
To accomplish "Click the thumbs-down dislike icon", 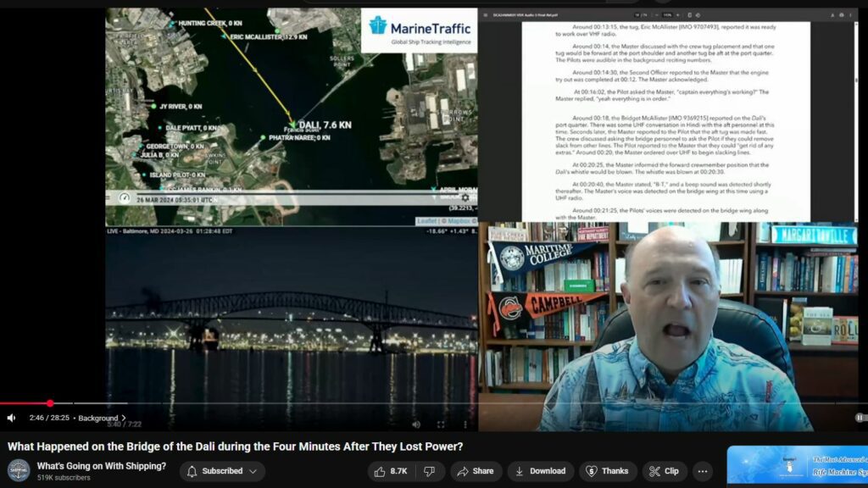I will [430, 471].
